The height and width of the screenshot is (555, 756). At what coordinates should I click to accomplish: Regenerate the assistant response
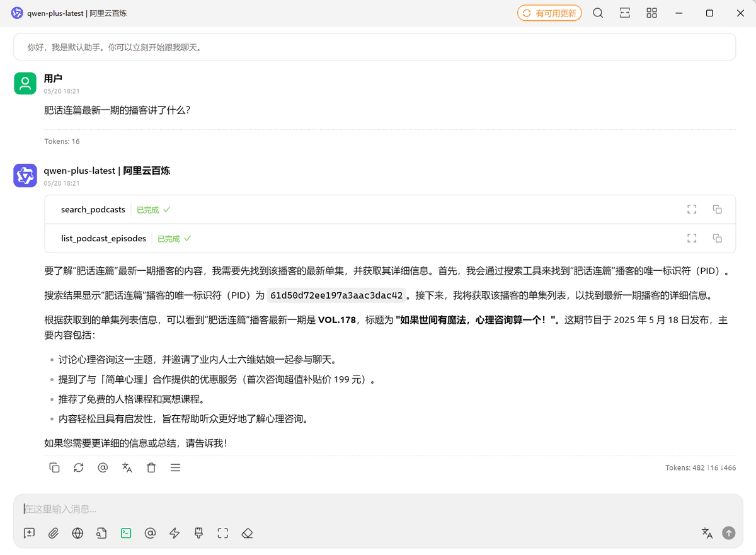[x=79, y=467]
